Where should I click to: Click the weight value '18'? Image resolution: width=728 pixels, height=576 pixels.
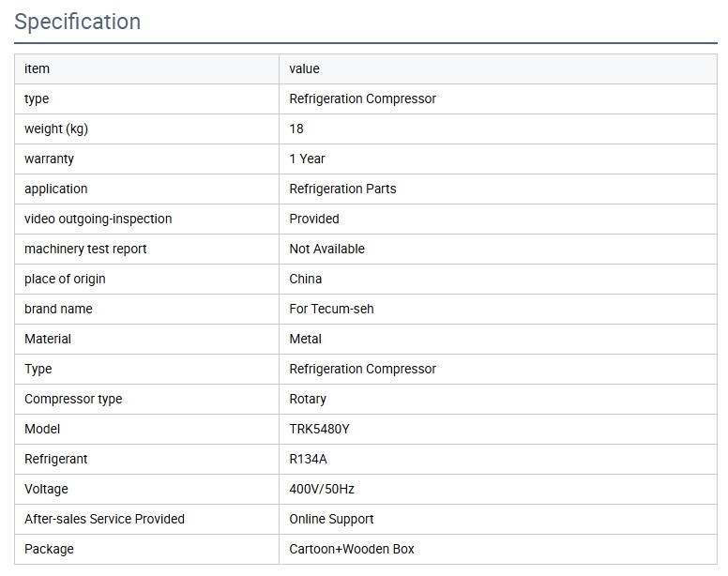pos(296,129)
